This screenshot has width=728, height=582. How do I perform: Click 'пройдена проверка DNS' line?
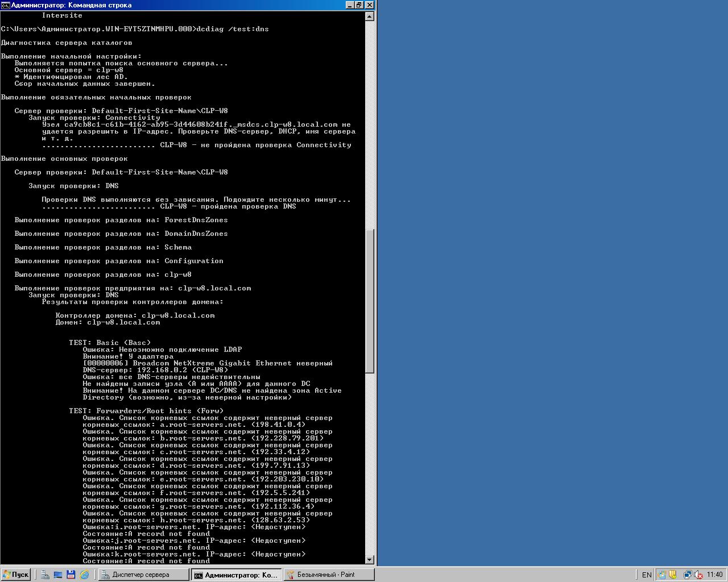tap(169, 206)
